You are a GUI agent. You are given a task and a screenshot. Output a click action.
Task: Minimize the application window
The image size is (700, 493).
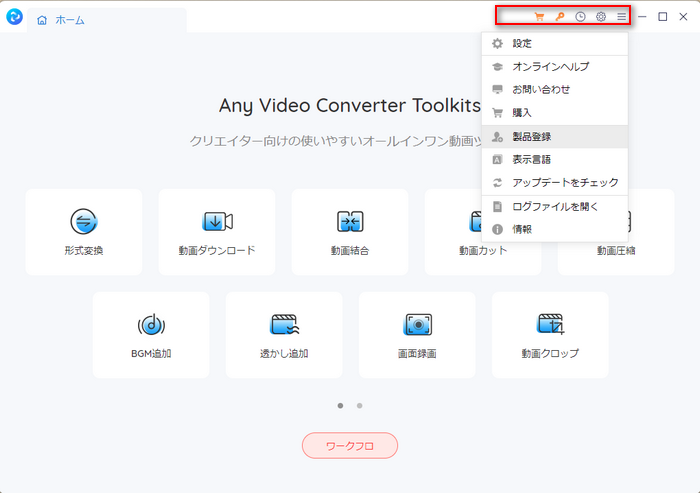click(x=642, y=17)
